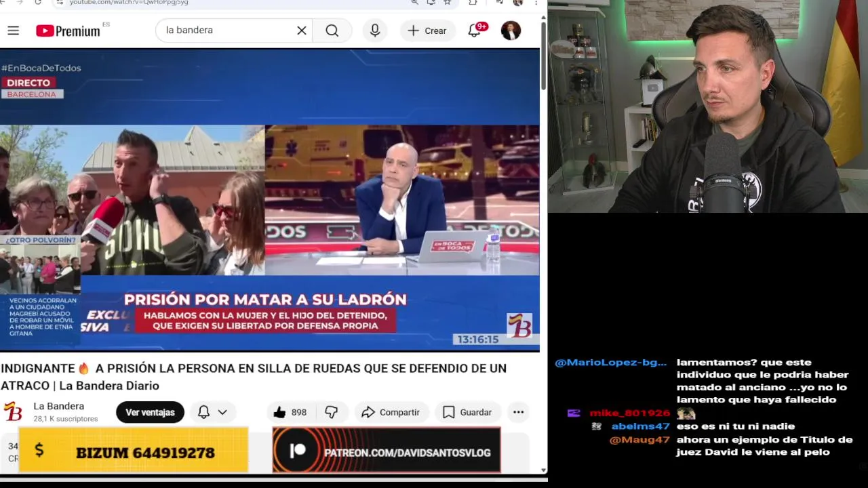Like the video showing 898 likes

click(x=290, y=412)
